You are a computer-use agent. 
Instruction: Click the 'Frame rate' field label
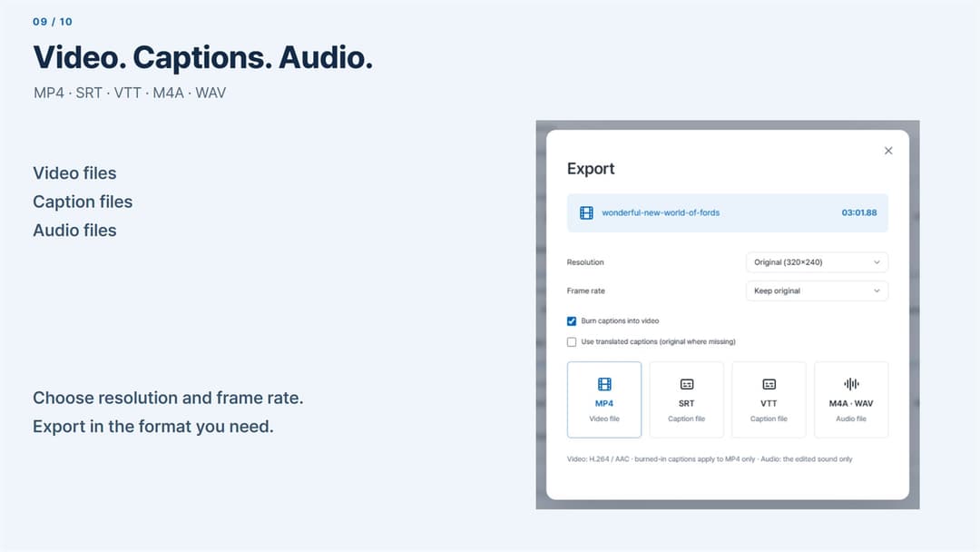tap(586, 291)
